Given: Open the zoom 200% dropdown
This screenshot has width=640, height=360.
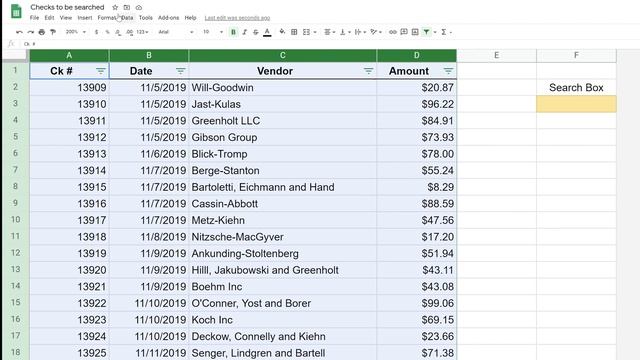Looking at the screenshot, I should point(76,32).
